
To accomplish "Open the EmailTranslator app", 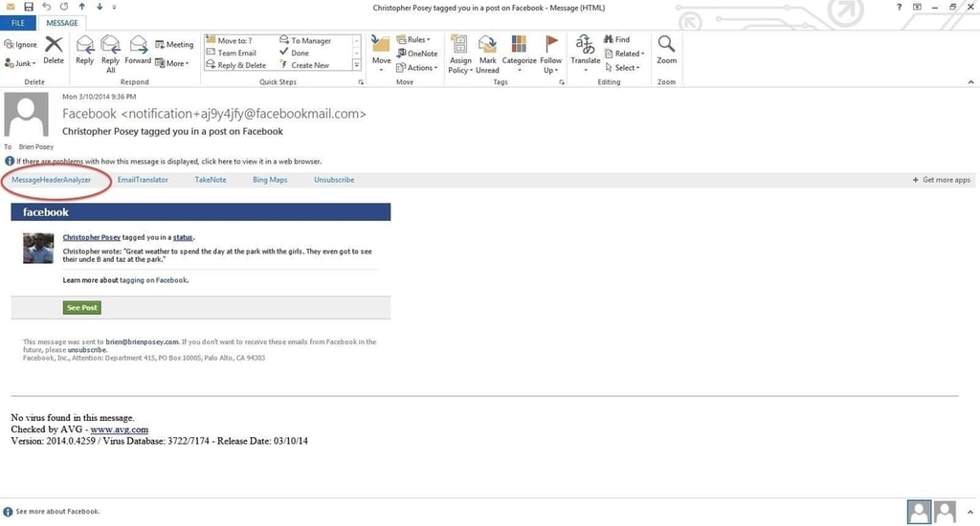I will [x=143, y=180].
